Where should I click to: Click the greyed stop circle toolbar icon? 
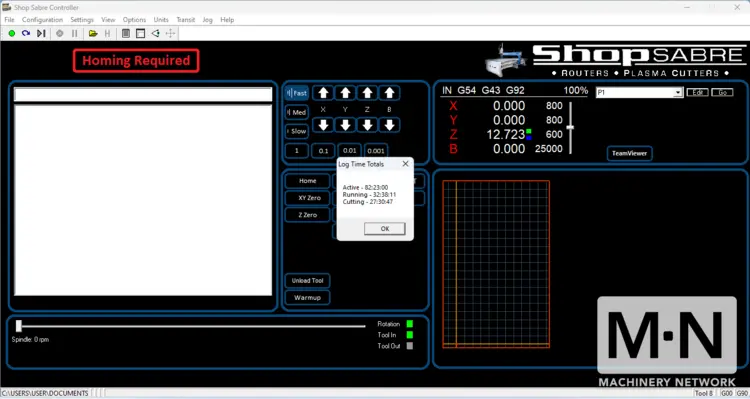tap(60, 33)
